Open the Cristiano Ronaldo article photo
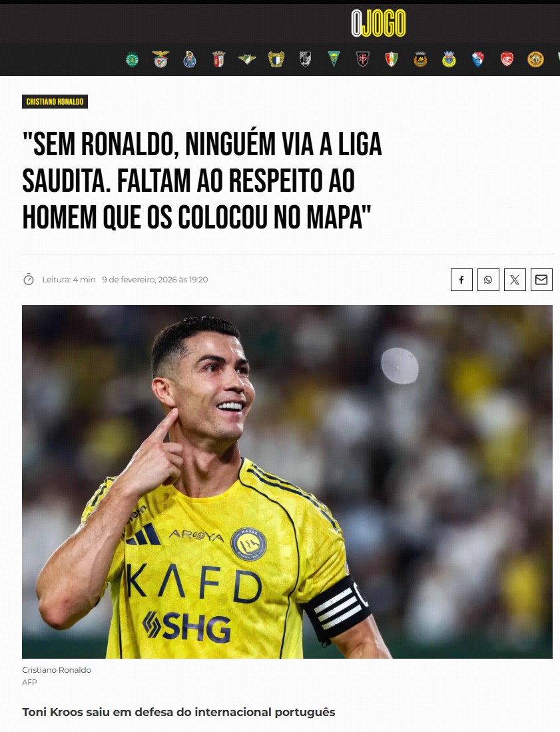This screenshot has height=732, width=560. point(287,482)
